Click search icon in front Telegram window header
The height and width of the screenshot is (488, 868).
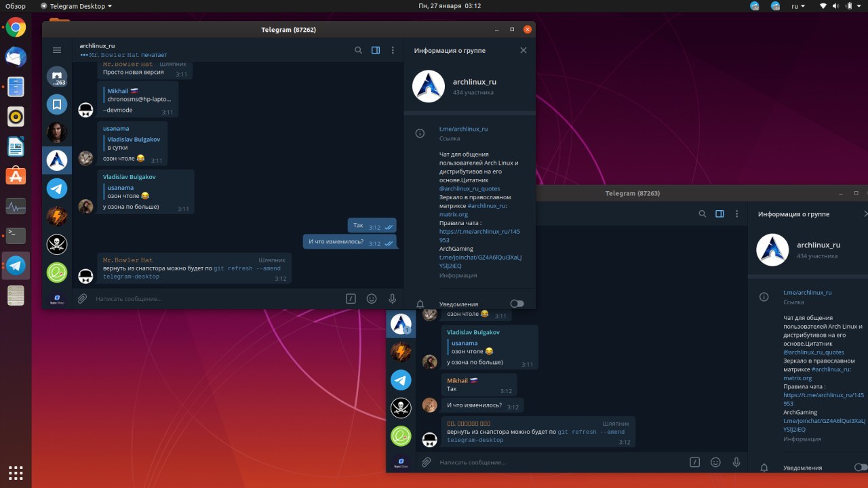click(359, 50)
